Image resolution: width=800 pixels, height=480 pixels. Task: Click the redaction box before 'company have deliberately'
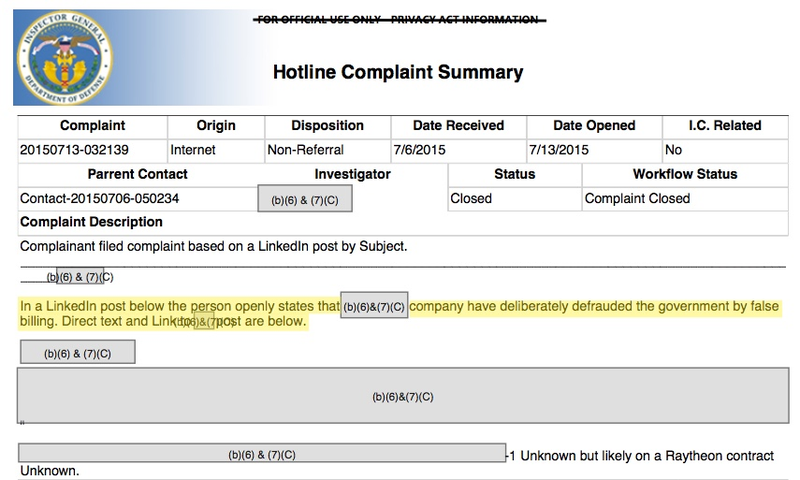point(374,306)
